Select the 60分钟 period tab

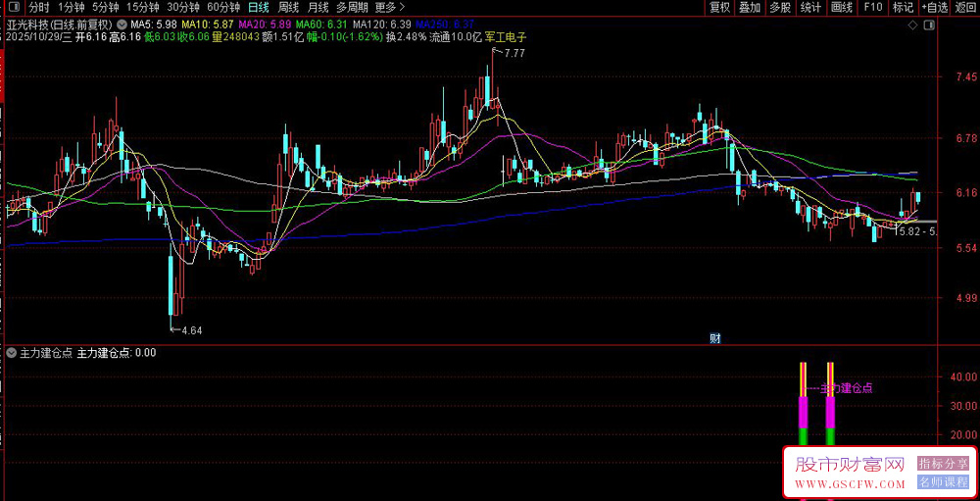pyautogui.click(x=223, y=8)
